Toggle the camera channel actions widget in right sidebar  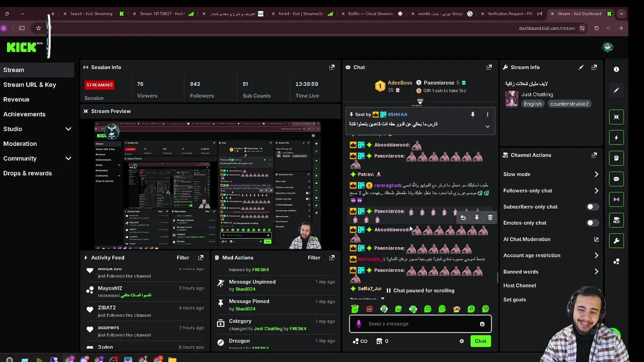click(x=616, y=220)
